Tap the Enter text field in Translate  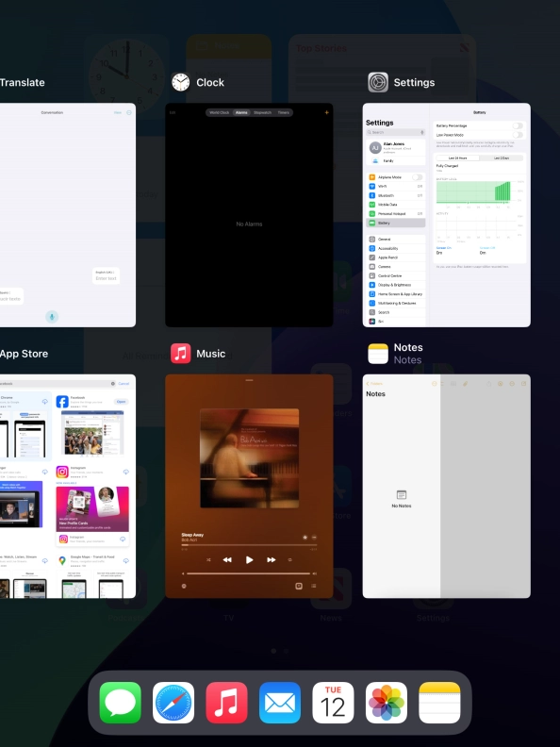pyautogui.click(x=106, y=278)
